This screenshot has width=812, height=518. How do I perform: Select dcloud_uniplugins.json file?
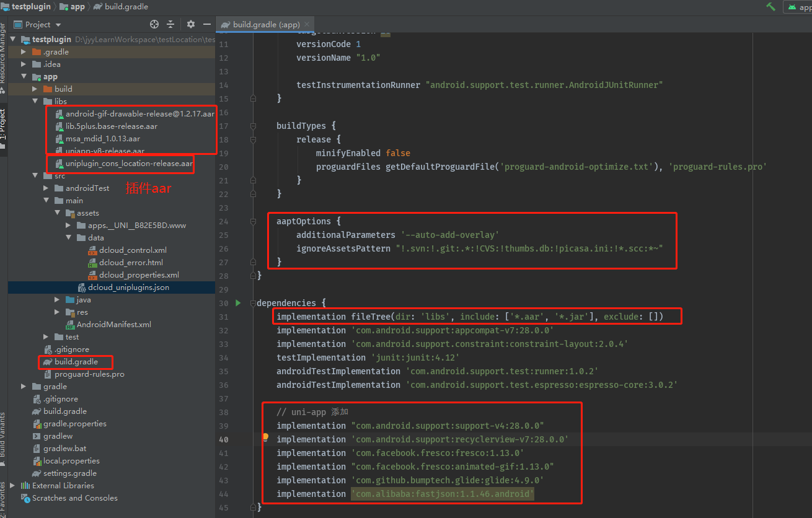click(128, 288)
